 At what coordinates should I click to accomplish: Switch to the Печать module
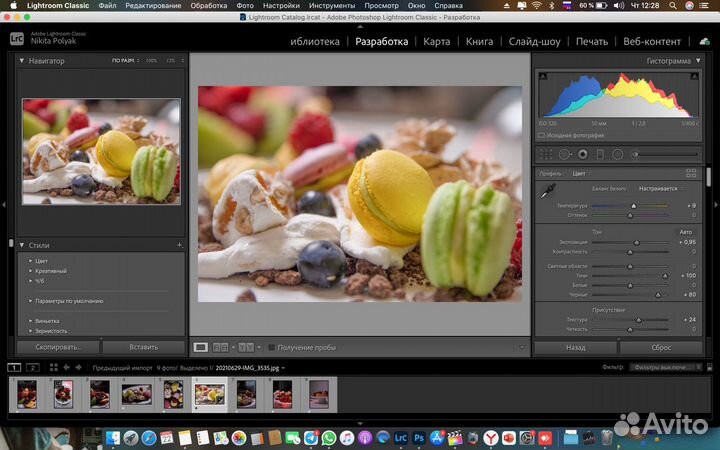[592, 41]
